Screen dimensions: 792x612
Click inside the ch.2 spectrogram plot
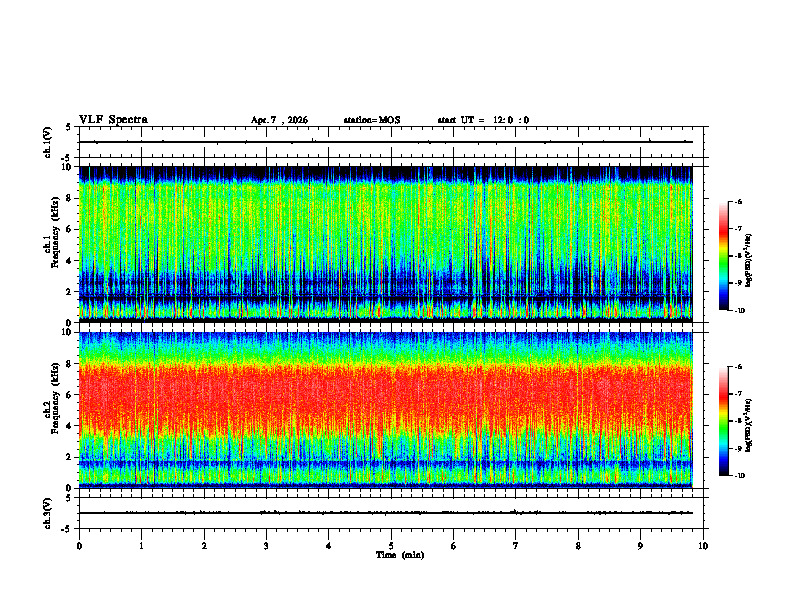pos(386,410)
